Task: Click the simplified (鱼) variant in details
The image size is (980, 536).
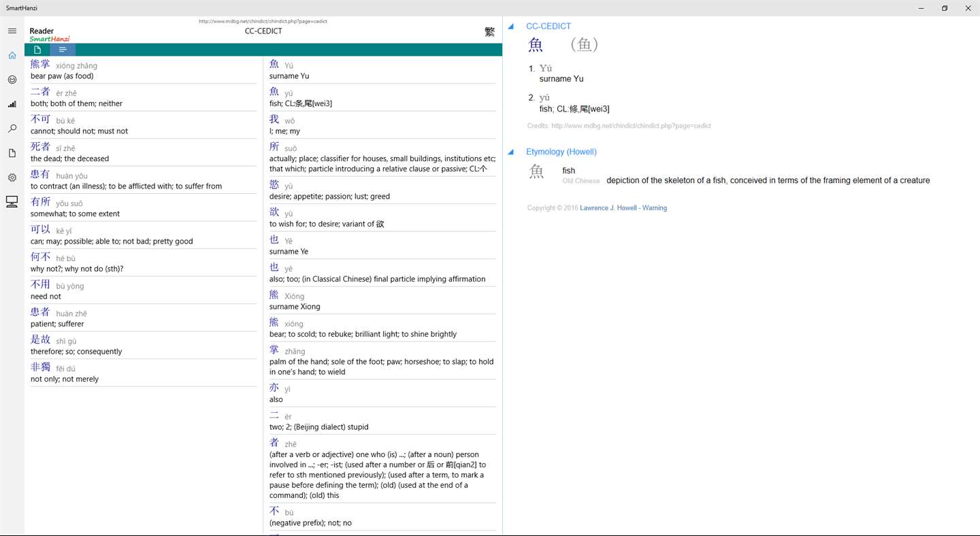Action: (x=584, y=45)
